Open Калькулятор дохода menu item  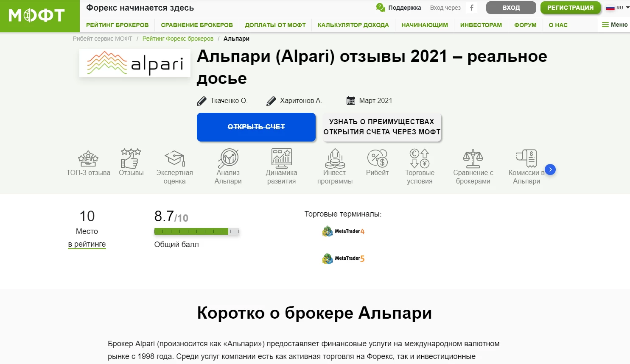click(x=353, y=25)
